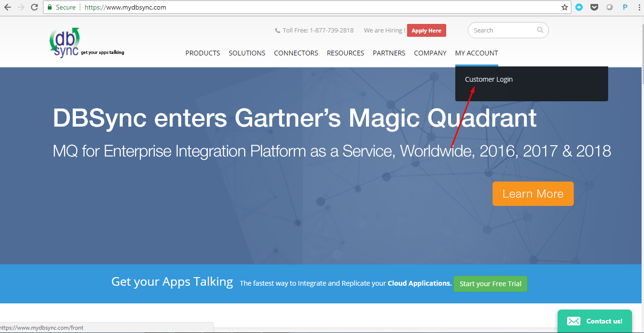This screenshot has height=333, width=644.
Task: Open the CONNECTORS nav item
Action: 296,53
